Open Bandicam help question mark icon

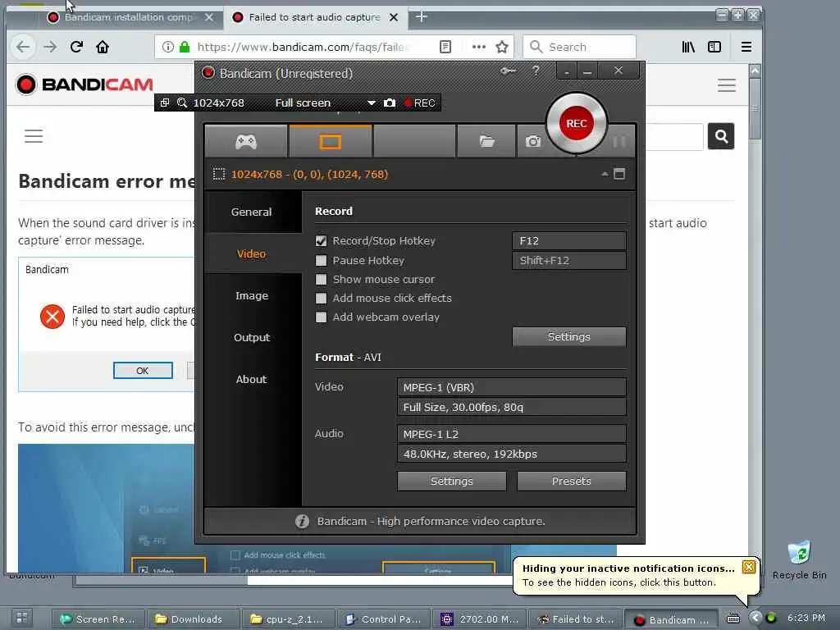coord(535,71)
